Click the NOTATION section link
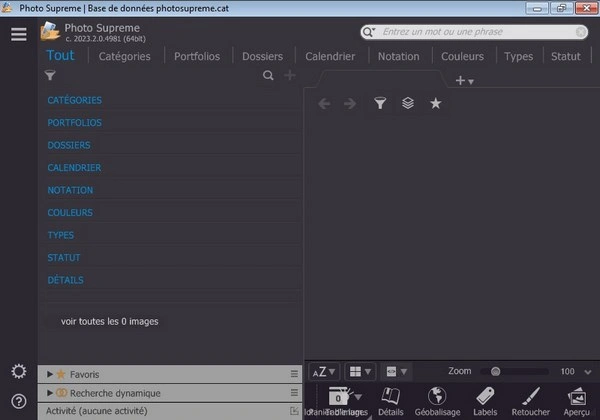The height and width of the screenshot is (420, 600). click(x=70, y=190)
